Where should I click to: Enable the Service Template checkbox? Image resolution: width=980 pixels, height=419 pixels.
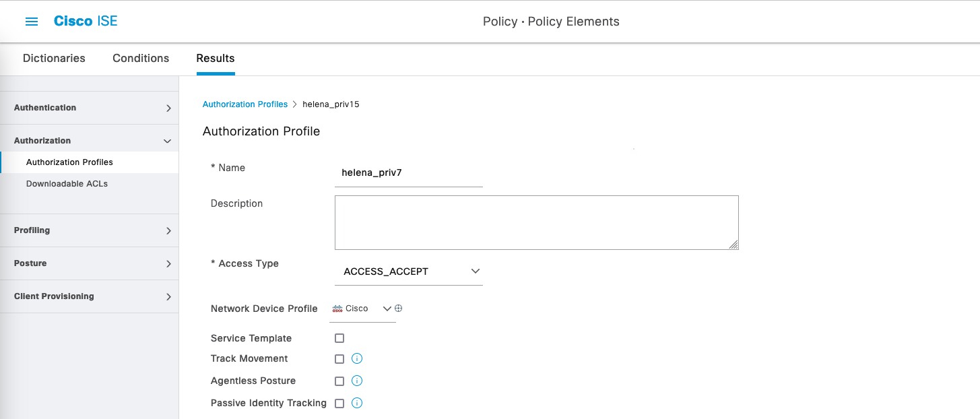click(339, 338)
